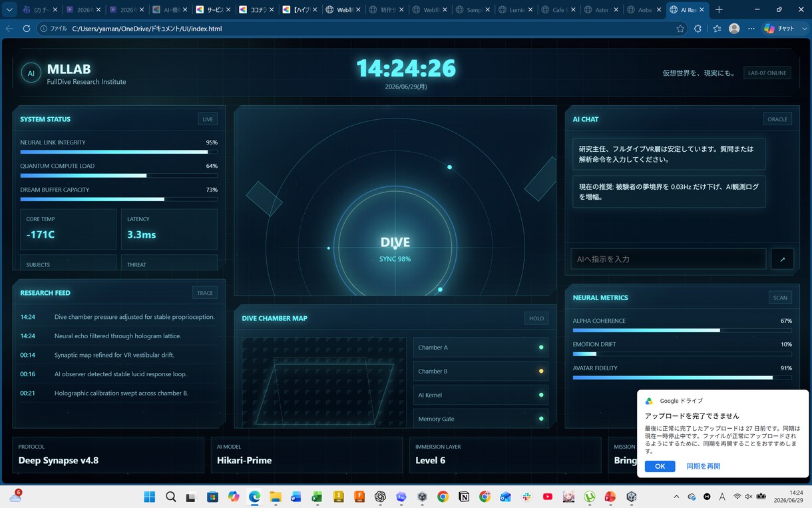Open Slack from the taskbar
This screenshot has height=508, width=812.
[x=526, y=497]
